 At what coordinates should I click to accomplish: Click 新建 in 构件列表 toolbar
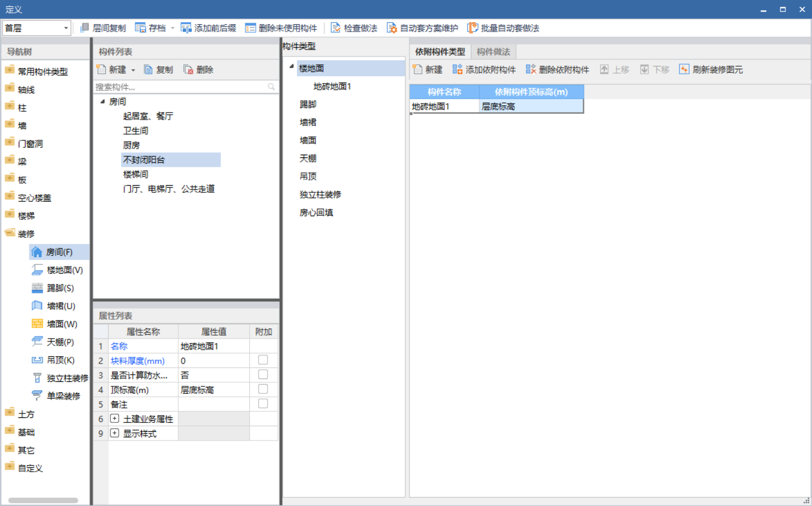pos(111,69)
